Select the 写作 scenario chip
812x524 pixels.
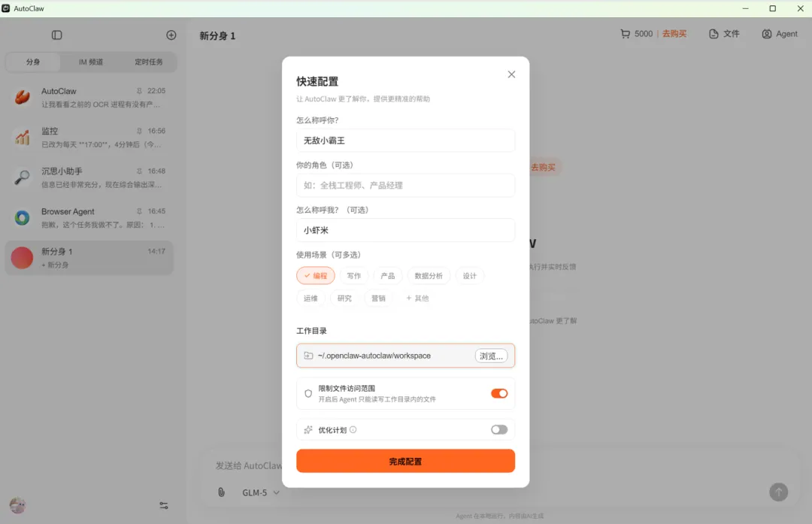(x=354, y=276)
